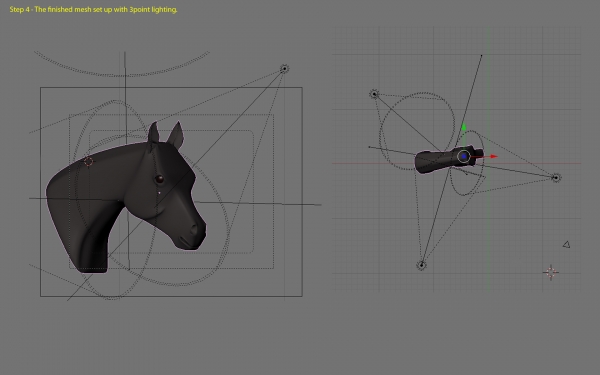Select the upper-left lamp in top view
The image size is (600, 375).
(374, 94)
